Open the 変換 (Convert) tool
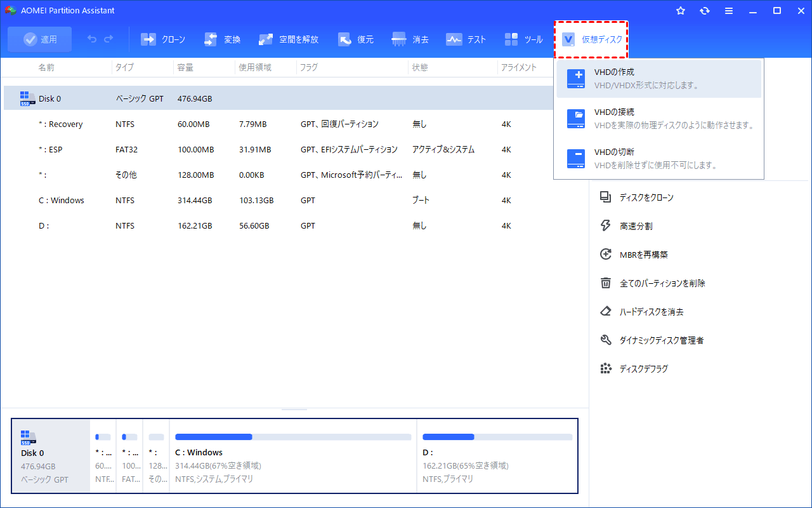Image resolution: width=812 pixels, height=508 pixels. [222, 39]
